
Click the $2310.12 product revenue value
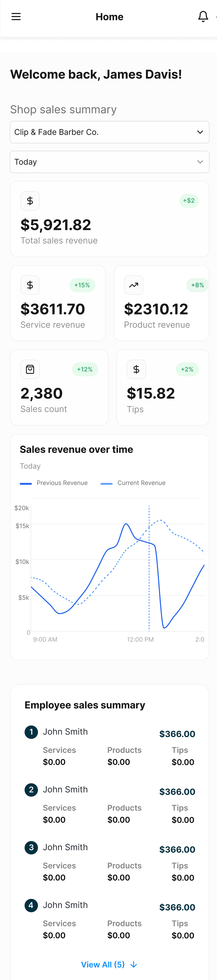coord(156,309)
